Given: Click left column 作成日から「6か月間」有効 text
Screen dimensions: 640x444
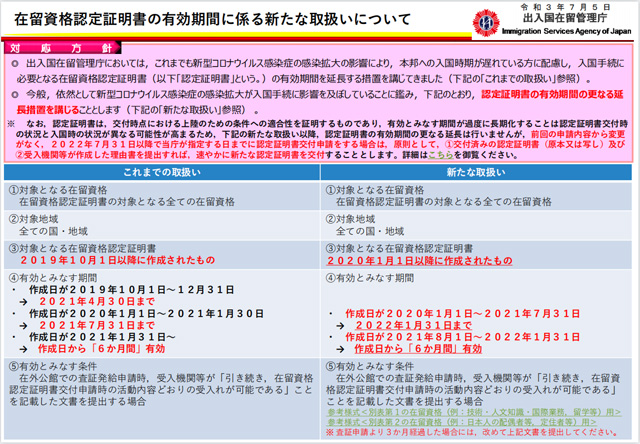Looking at the screenshot, I should tap(102, 349).
